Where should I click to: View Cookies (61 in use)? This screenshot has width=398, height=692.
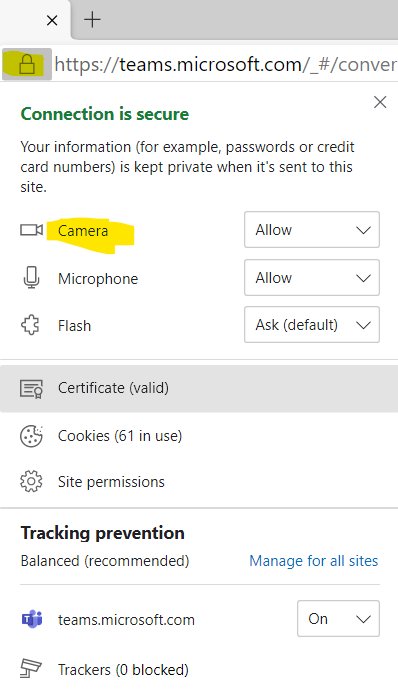click(x=199, y=436)
